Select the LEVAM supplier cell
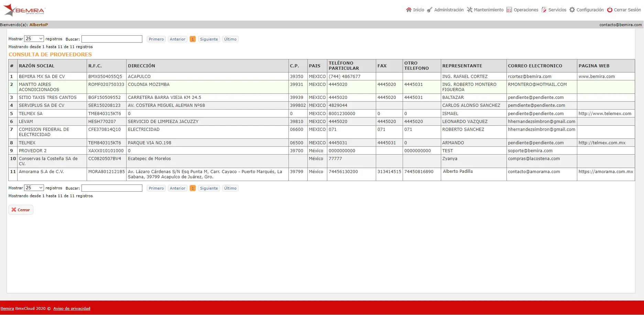 (x=52, y=122)
